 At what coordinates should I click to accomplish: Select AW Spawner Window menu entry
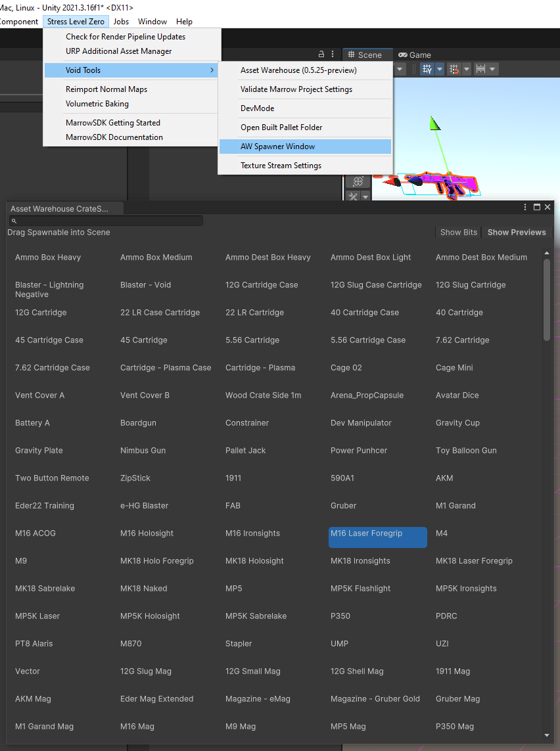pos(277,147)
